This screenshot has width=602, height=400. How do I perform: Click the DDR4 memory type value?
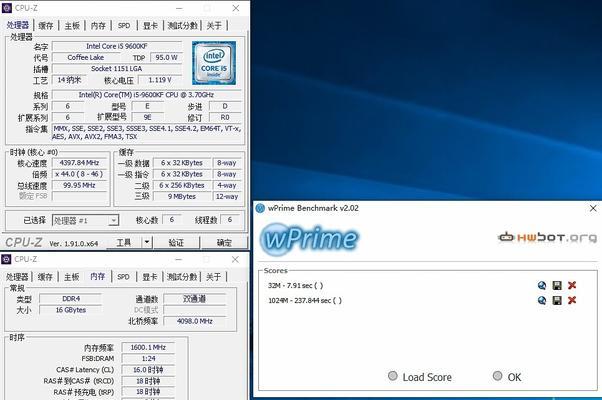click(71, 299)
